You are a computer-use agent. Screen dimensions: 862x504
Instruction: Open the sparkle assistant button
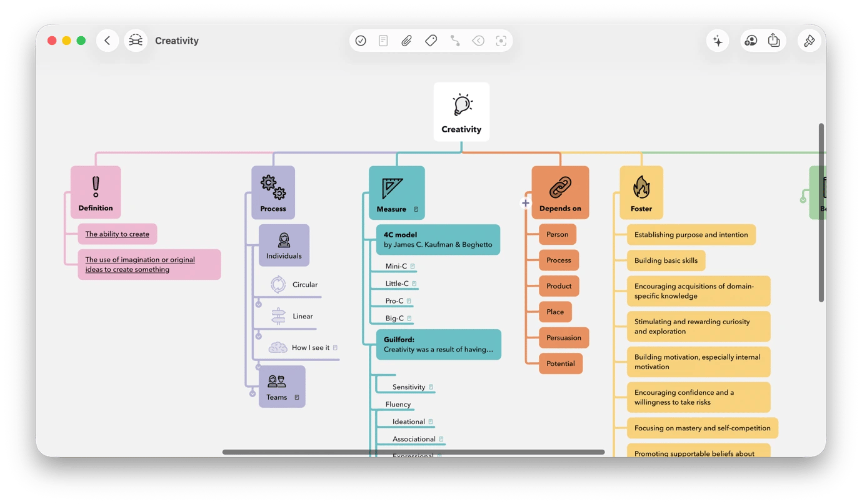point(718,41)
